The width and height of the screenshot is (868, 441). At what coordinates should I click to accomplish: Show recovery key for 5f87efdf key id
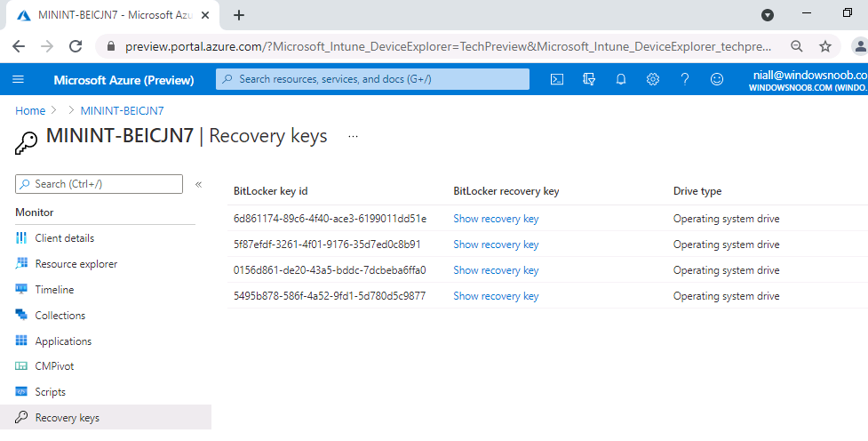pyautogui.click(x=496, y=245)
